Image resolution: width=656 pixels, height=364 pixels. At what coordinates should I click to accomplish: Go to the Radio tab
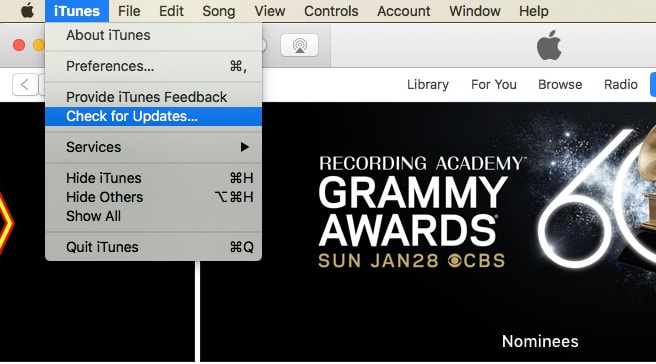620,85
